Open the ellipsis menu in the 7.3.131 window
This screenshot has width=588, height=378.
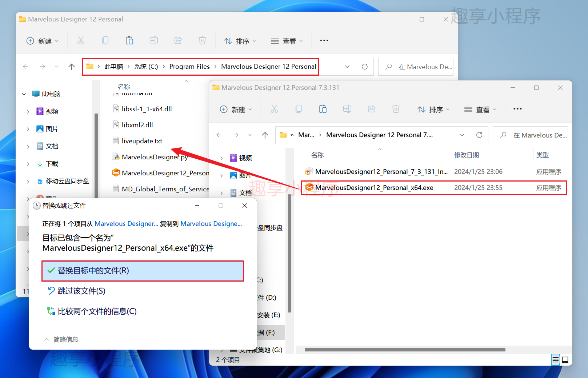coord(517,109)
